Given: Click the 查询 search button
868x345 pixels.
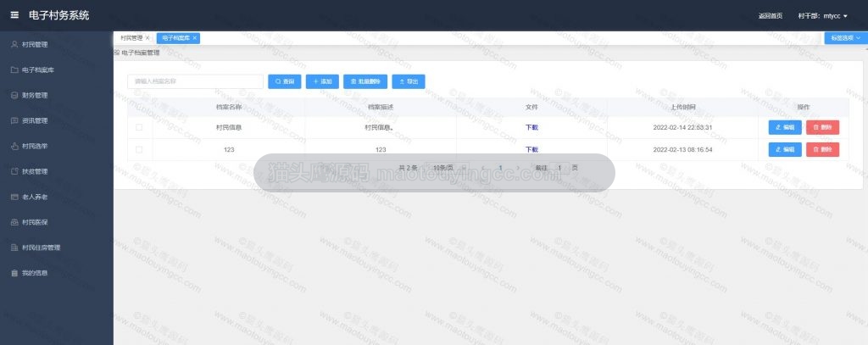Looking at the screenshot, I should (285, 81).
